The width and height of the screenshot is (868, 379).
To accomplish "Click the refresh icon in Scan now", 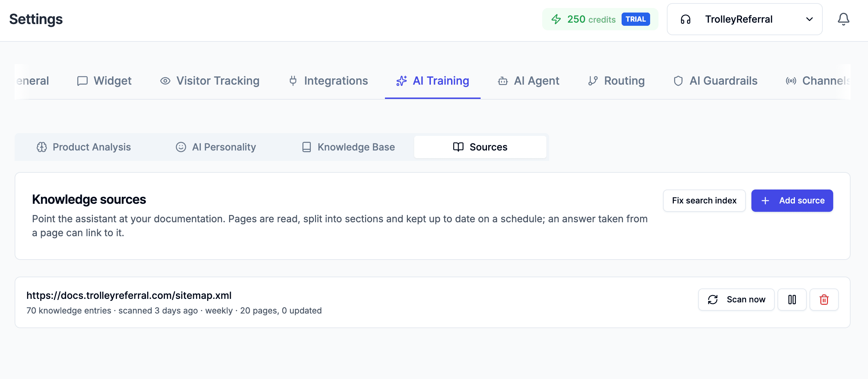I will click(x=712, y=300).
